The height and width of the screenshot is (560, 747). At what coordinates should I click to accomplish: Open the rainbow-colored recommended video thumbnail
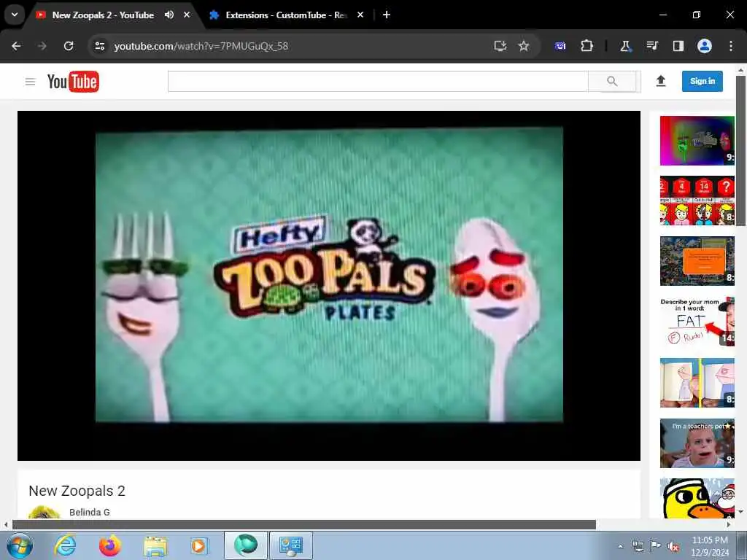pyautogui.click(x=697, y=141)
